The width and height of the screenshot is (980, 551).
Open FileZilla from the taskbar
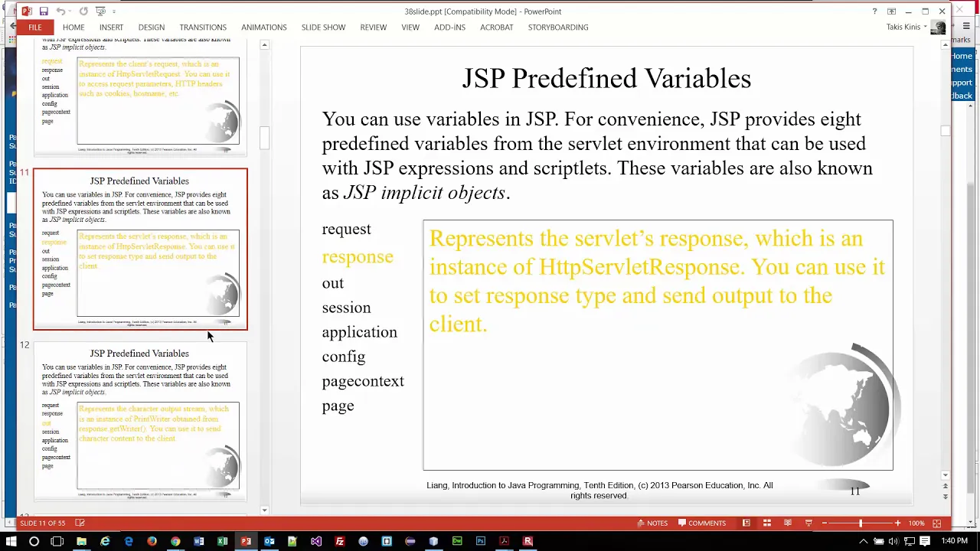[x=340, y=541]
